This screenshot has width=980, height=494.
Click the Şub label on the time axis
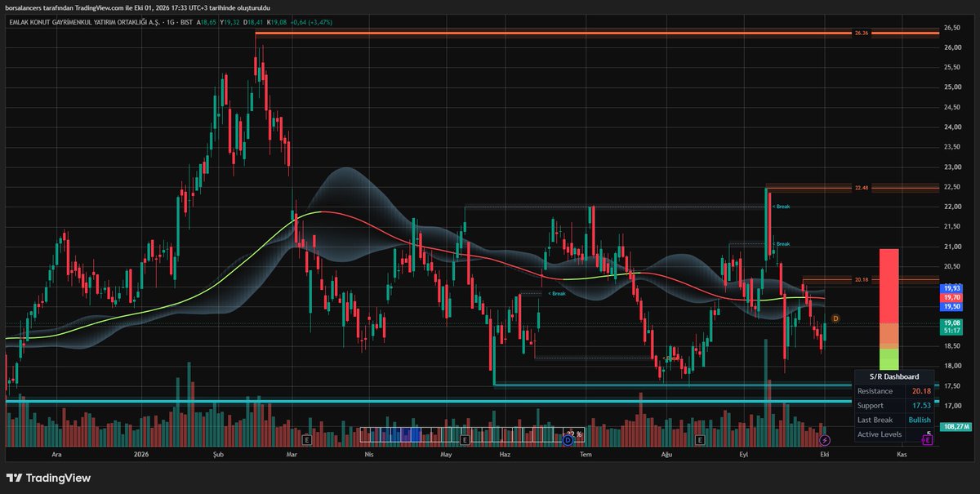coord(216,453)
